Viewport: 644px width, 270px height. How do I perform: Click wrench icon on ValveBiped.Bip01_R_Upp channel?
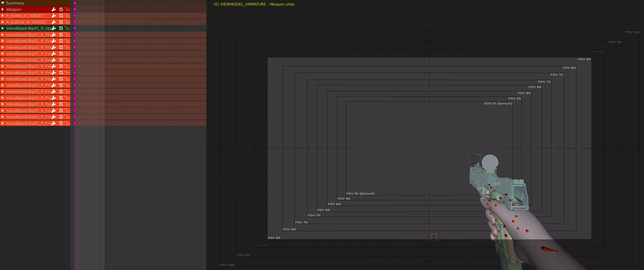[54, 28]
